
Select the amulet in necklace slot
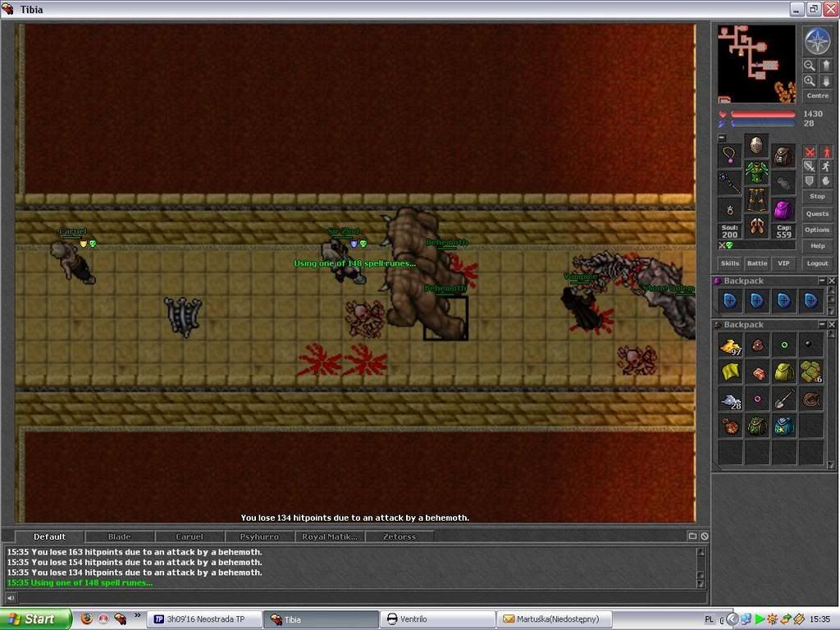point(729,155)
